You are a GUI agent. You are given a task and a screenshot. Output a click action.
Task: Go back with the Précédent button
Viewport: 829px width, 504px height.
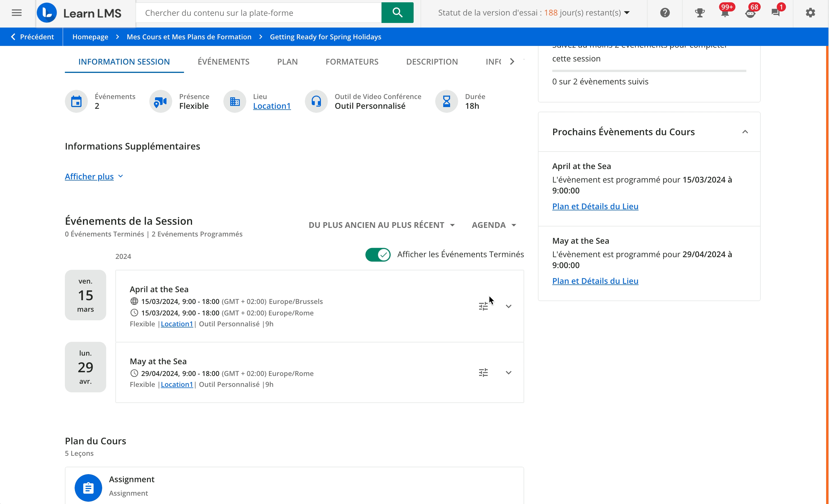(x=32, y=37)
